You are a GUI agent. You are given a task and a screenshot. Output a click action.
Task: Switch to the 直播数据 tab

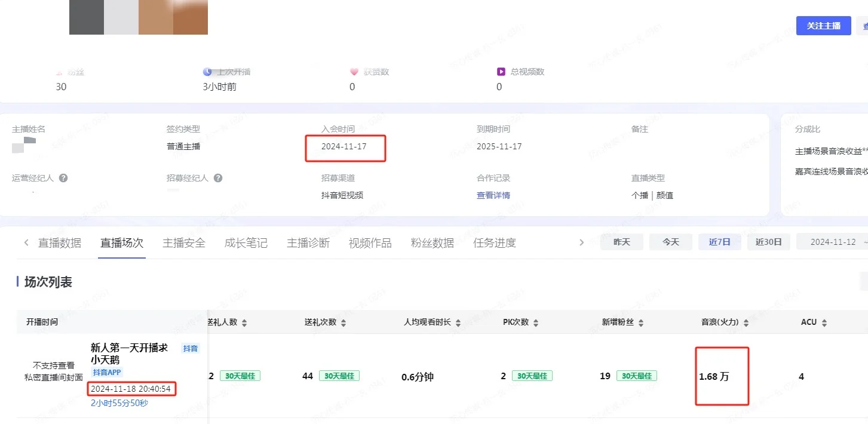(60, 243)
